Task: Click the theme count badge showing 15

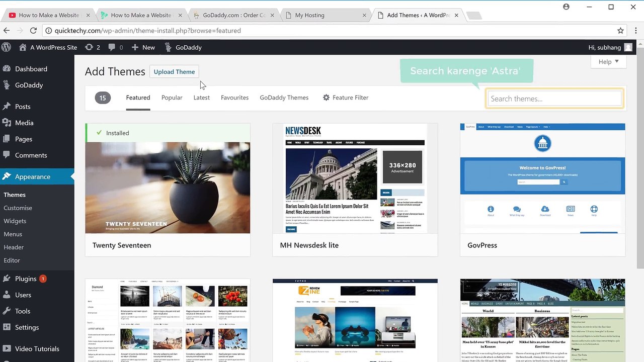Action: coord(103,98)
